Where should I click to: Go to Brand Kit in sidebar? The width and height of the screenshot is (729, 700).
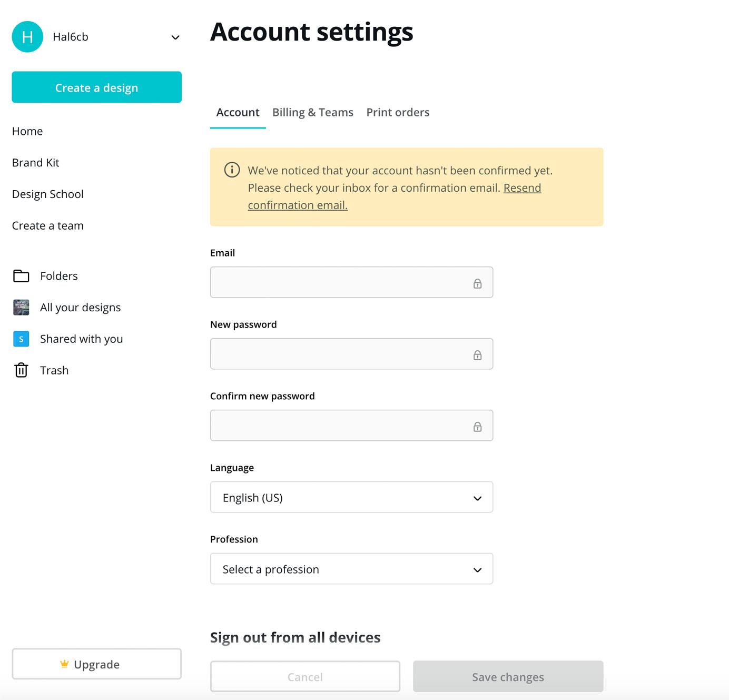[x=36, y=163]
